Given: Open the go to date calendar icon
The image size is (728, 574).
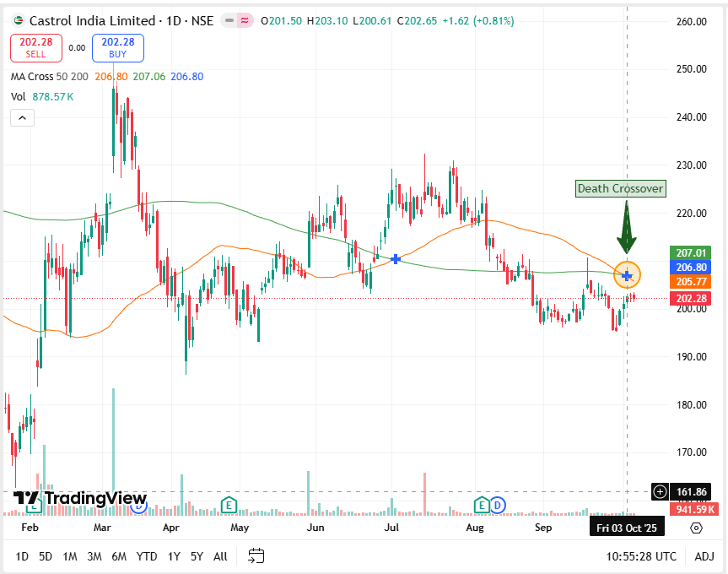Looking at the screenshot, I should [x=256, y=556].
